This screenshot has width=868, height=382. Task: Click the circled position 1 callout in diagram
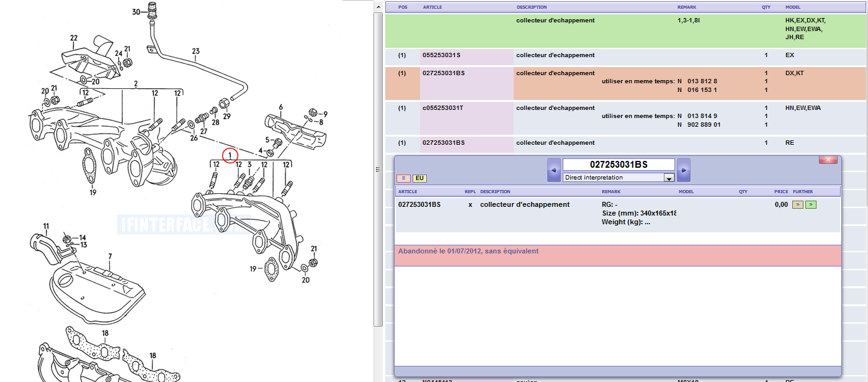[x=230, y=155]
